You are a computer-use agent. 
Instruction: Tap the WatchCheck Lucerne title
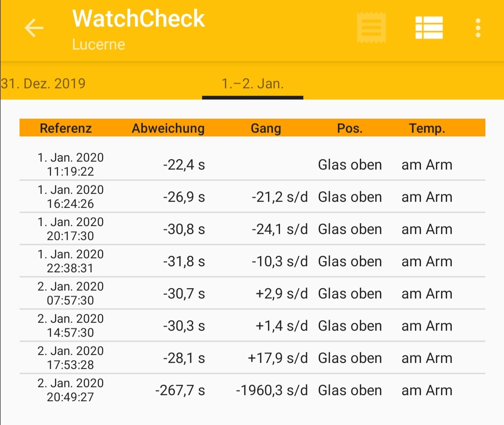pos(139,29)
